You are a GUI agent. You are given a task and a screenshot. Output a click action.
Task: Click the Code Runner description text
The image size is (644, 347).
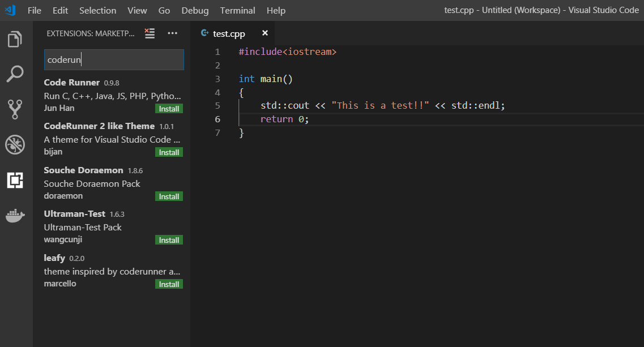(112, 96)
